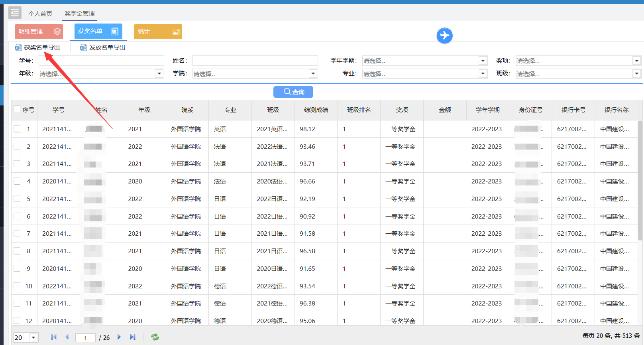Click the 查询 search button
Screen dimensions: 644x345
tap(293, 92)
